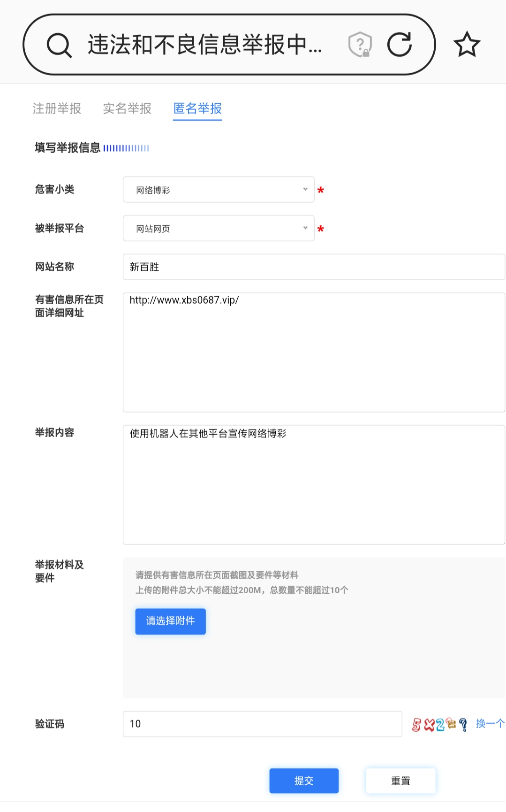
Task: Click the captcha image
Action: 440,724
